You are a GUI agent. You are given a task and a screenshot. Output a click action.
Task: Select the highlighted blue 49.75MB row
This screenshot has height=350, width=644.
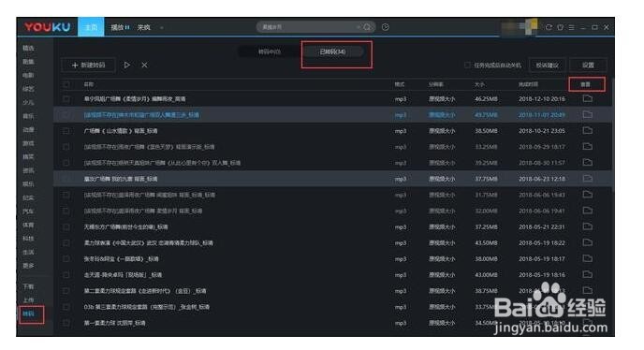click(332, 115)
